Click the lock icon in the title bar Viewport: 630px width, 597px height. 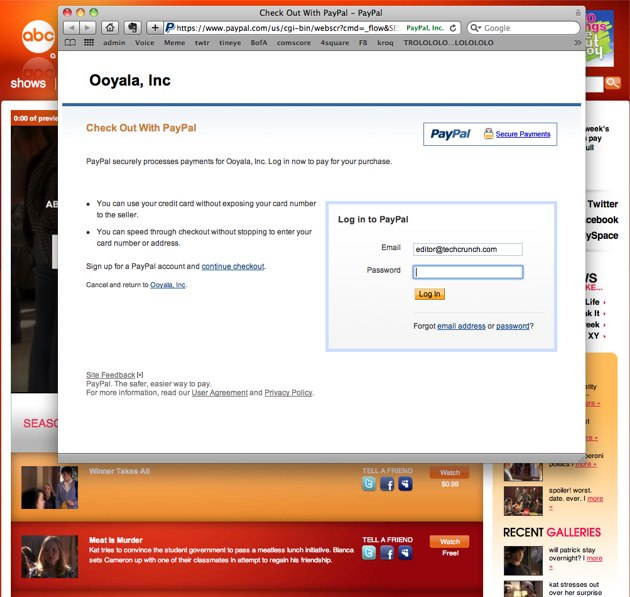(x=578, y=13)
